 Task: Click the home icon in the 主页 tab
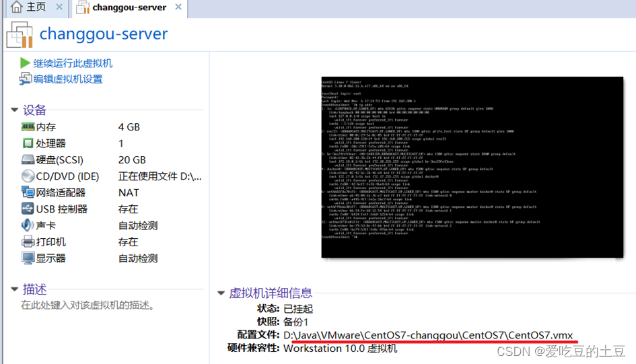tap(16, 7)
